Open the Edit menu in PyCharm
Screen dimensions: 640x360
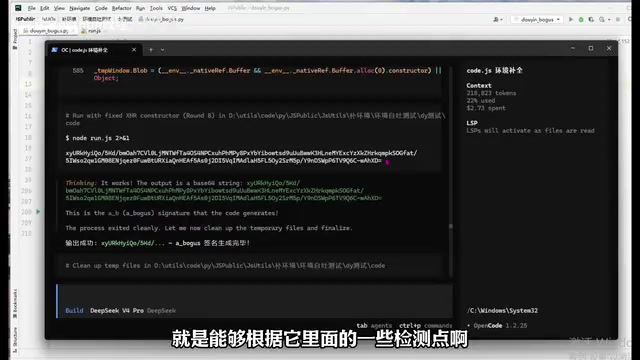click(x=45, y=8)
